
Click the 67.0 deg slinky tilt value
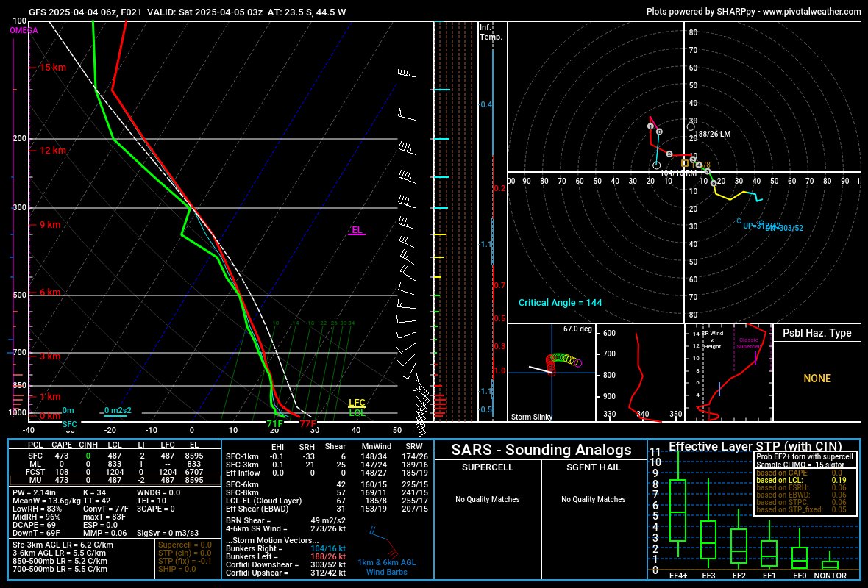click(x=577, y=329)
